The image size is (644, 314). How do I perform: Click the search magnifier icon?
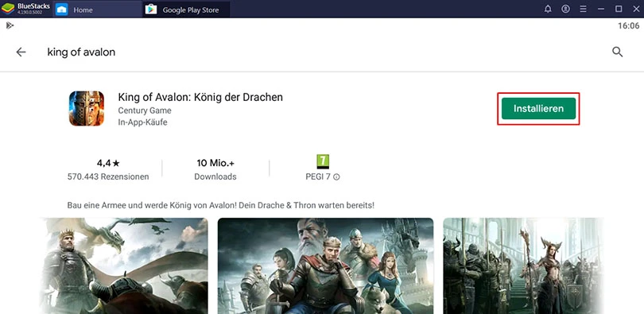click(617, 52)
